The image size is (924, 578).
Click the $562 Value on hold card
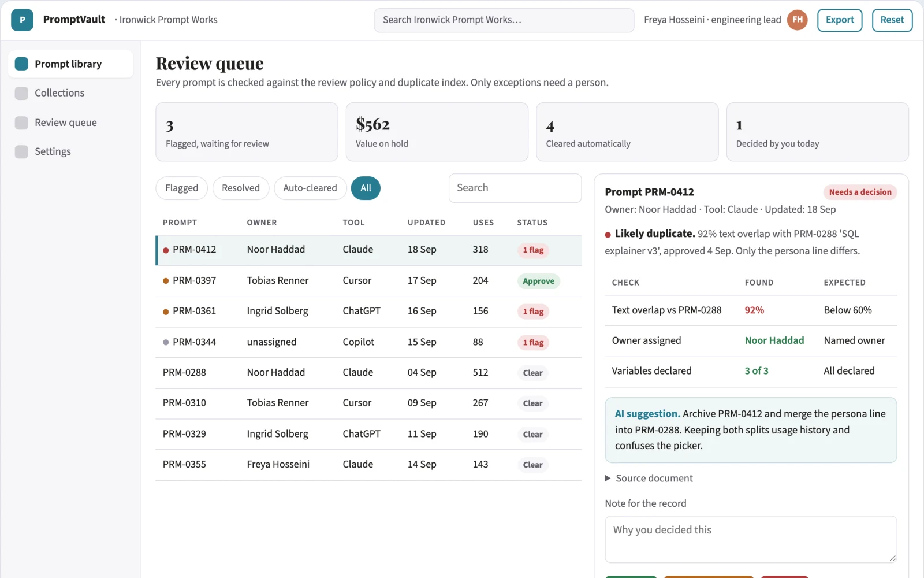point(437,132)
